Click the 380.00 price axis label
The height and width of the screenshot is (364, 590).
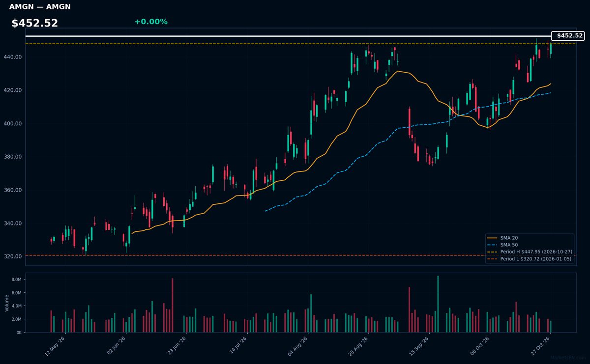pos(13,157)
